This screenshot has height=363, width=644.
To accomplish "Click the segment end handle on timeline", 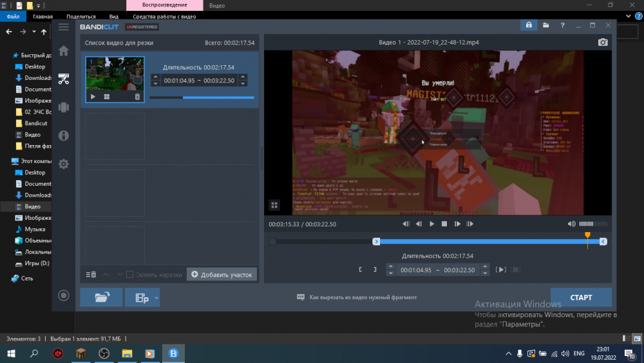I will (x=603, y=242).
